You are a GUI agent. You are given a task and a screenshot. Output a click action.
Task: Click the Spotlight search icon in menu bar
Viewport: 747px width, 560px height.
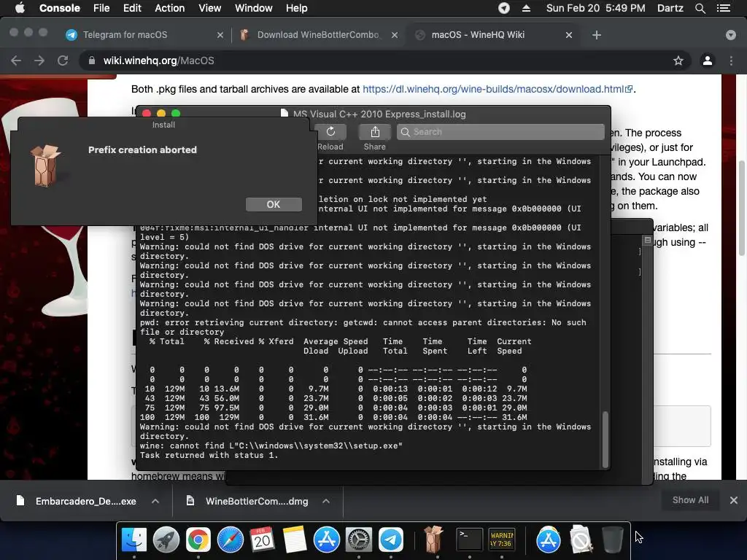click(700, 8)
